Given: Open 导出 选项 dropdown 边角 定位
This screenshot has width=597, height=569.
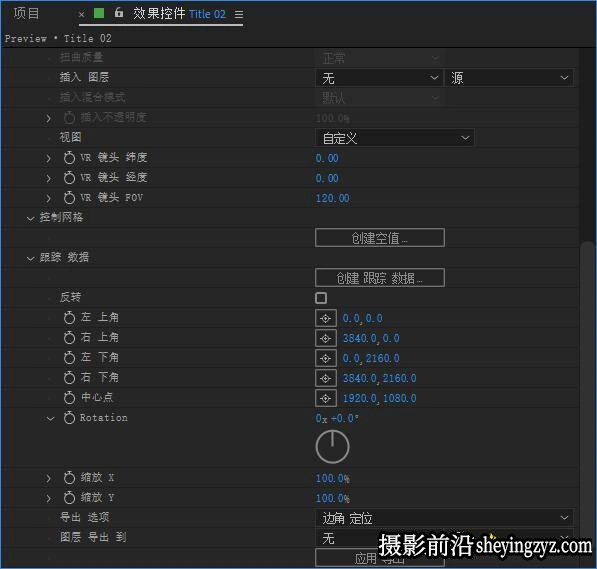Looking at the screenshot, I should (x=444, y=518).
